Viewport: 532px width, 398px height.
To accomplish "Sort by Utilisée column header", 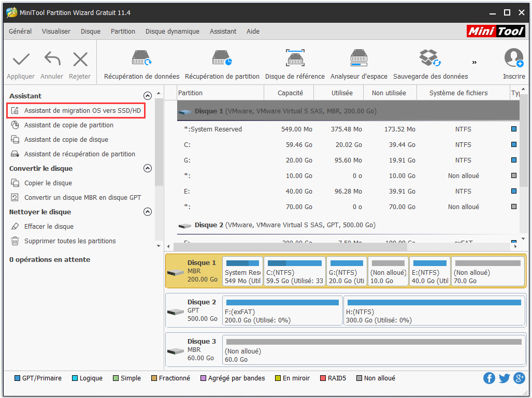I will tap(339, 93).
